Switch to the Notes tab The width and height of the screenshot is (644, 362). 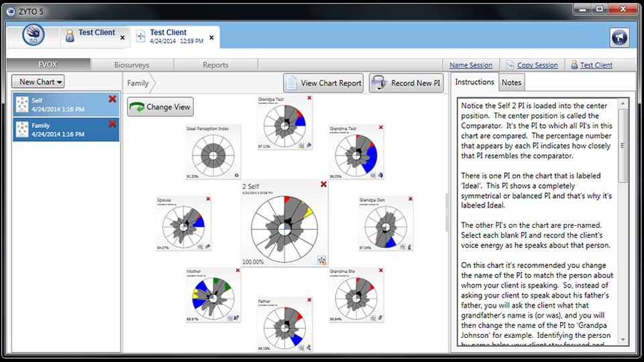[511, 82]
